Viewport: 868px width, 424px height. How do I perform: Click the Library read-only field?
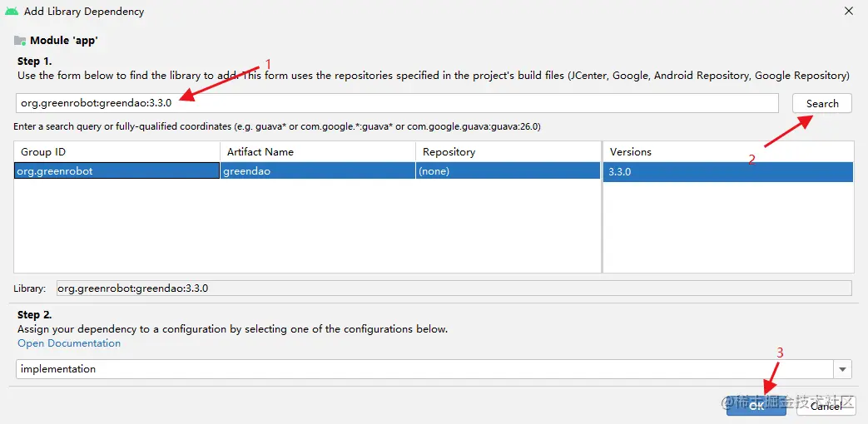[x=454, y=288]
